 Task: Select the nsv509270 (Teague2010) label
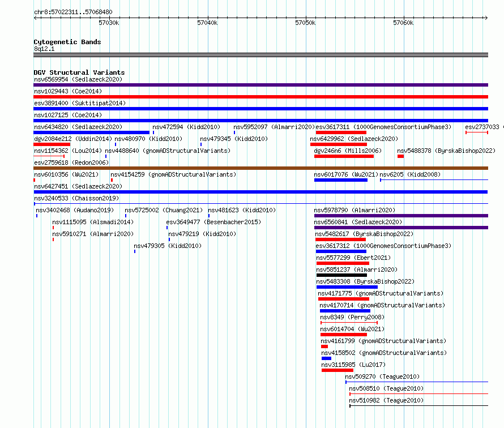pyautogui.click(x=382, y=376)
